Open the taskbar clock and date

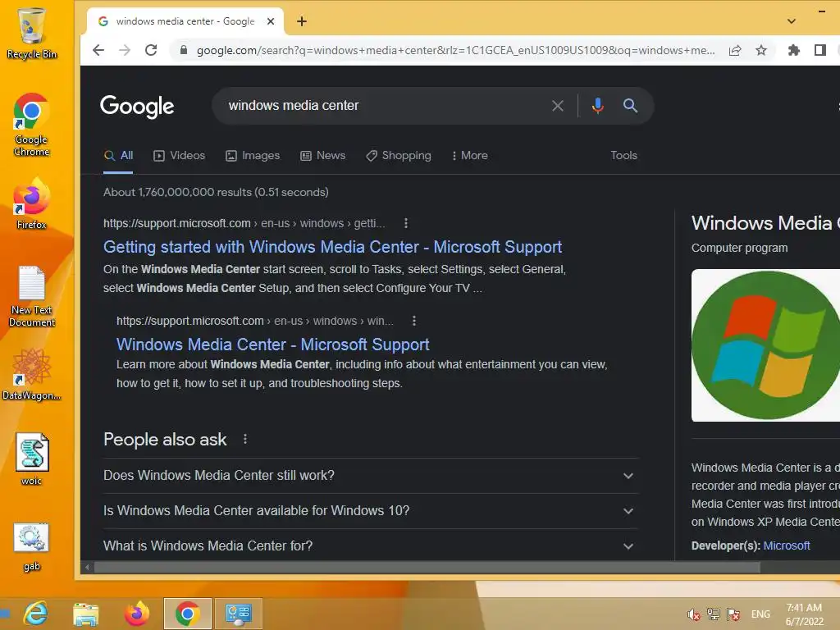click(x=804, y=614)
